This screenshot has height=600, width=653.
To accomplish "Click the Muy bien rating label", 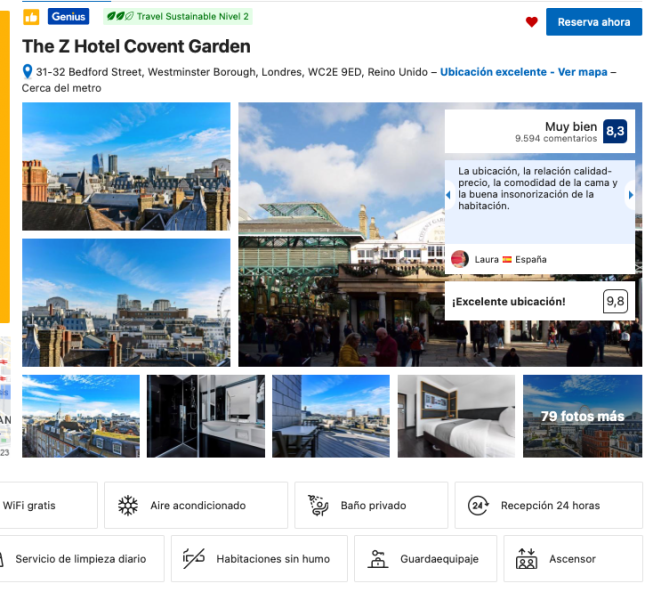I will click(x=571, y=126).
